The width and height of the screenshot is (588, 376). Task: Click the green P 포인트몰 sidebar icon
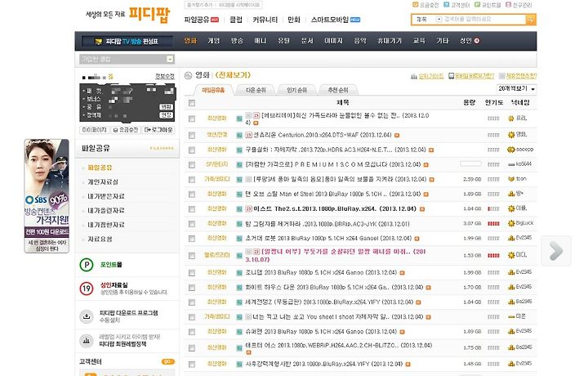coord(87,265)
